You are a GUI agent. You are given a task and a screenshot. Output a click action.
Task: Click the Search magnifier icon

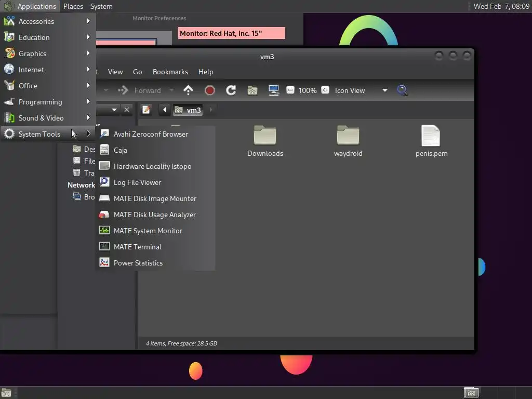pyautogui.click(x=403, y=90)
